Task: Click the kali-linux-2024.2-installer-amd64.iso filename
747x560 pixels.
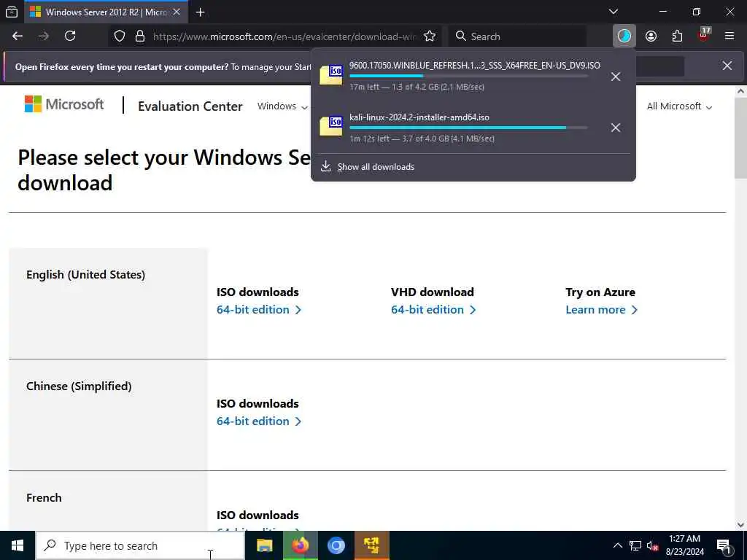Action: (x=419, y=117)
